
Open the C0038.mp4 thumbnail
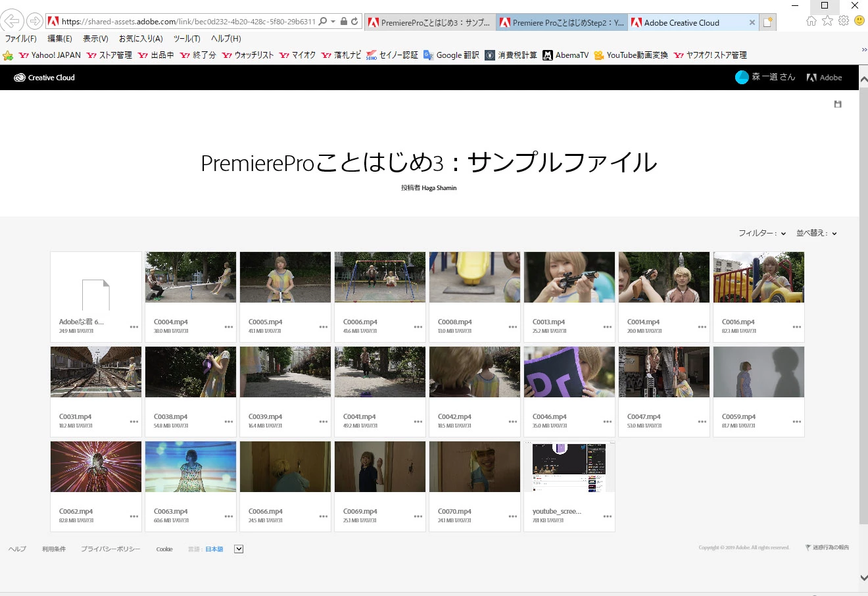[x=191, y=372]
